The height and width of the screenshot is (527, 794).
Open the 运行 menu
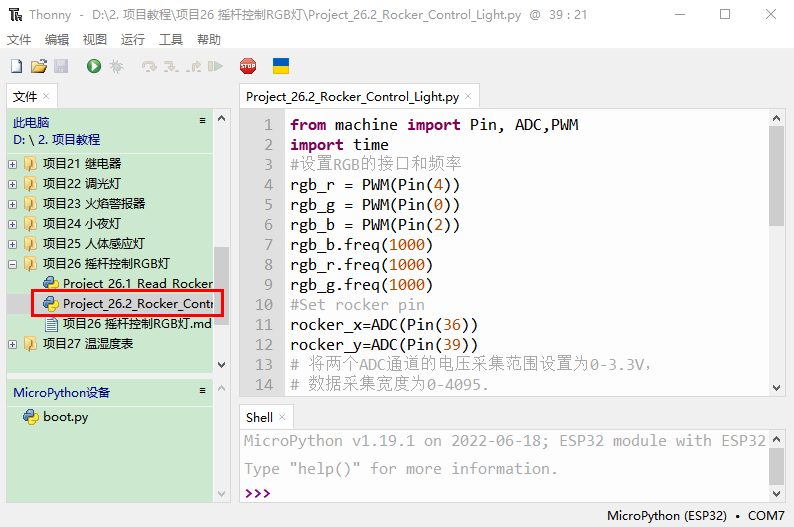click(x=132, y=40)
